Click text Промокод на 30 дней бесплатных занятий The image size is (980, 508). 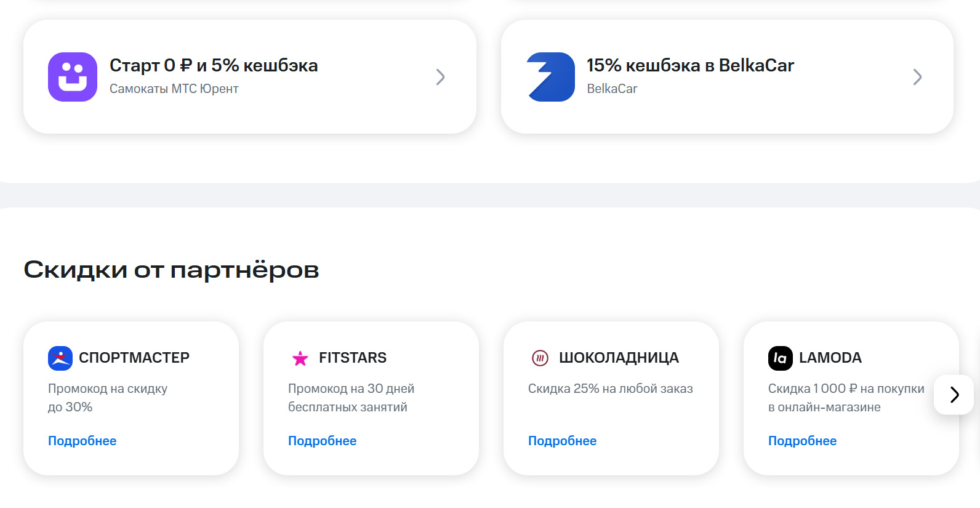click(351, 398)
